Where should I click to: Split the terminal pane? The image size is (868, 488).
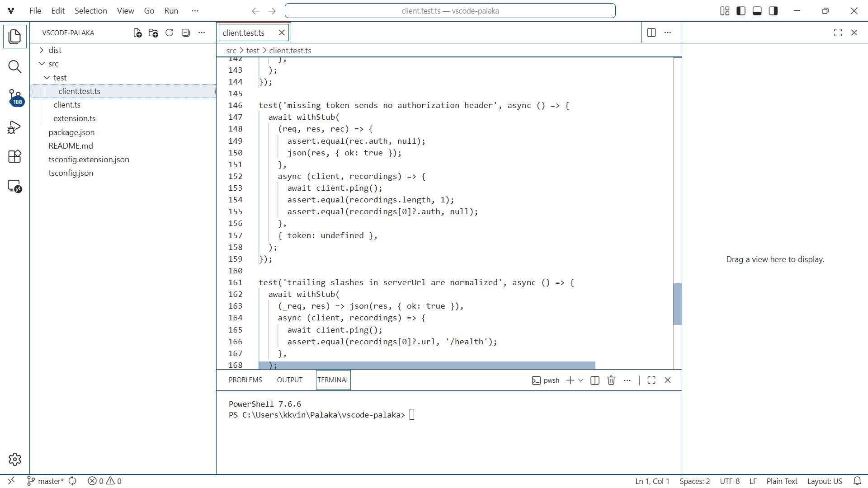tap(595, 380)
